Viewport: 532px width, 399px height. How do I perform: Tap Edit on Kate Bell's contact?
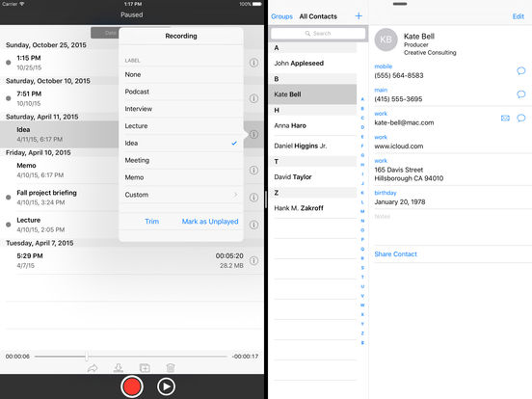[519, 16]
